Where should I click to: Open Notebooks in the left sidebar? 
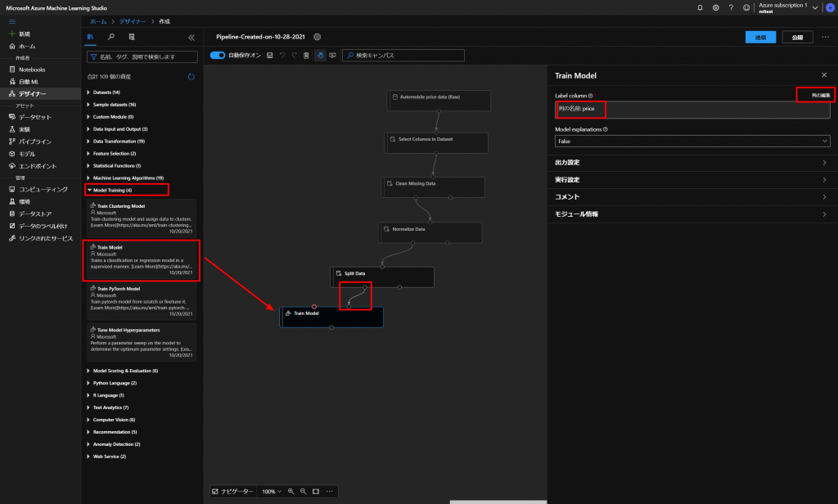coord(33,70)
